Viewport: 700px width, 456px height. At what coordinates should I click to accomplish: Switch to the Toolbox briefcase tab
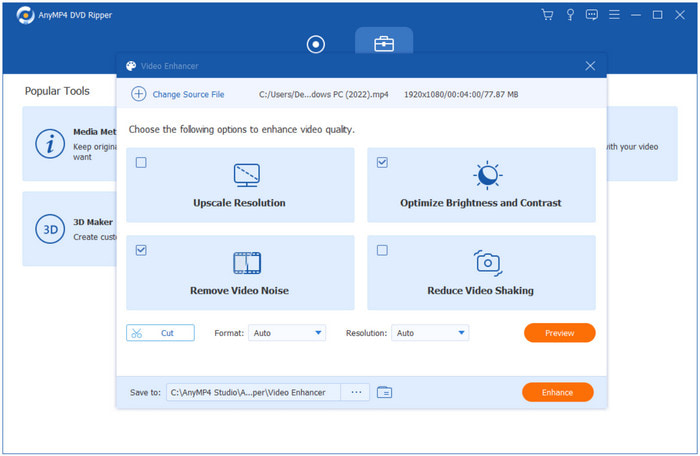click(384, 44)
